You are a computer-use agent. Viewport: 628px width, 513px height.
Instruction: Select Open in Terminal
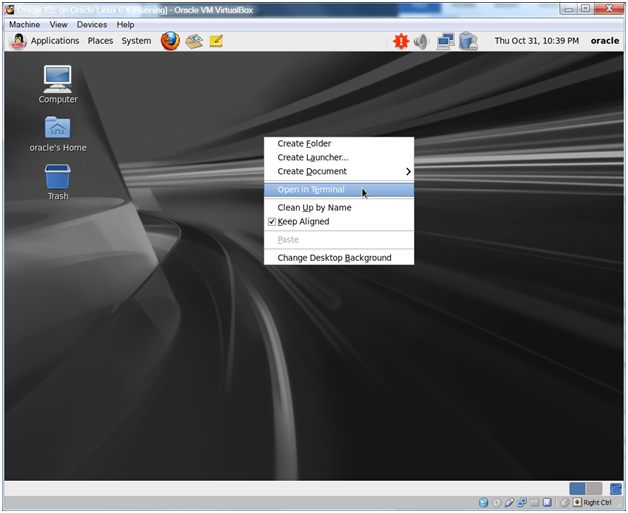coord(310,190)
